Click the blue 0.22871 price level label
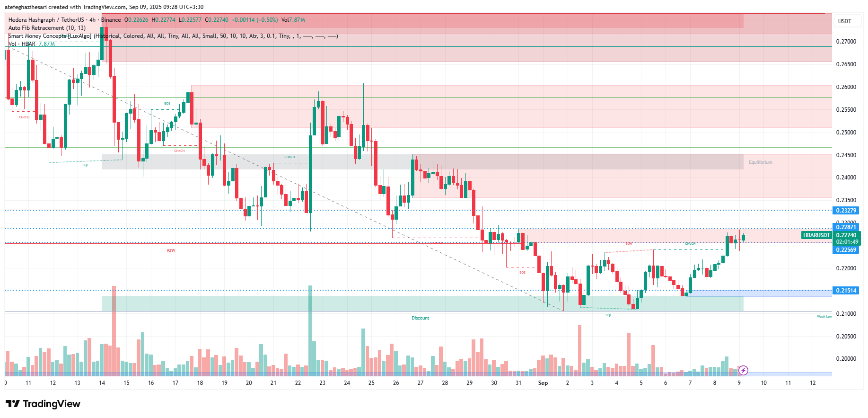 tap(846, 227)
